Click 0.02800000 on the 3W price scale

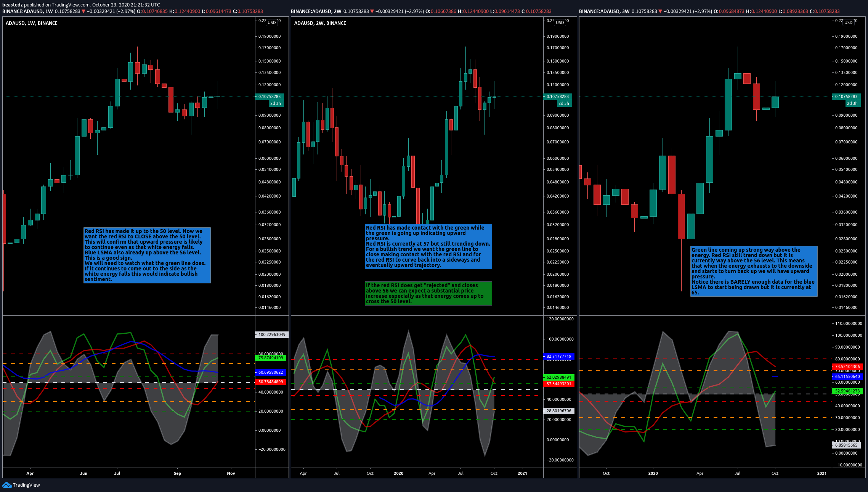click(846, 239)
